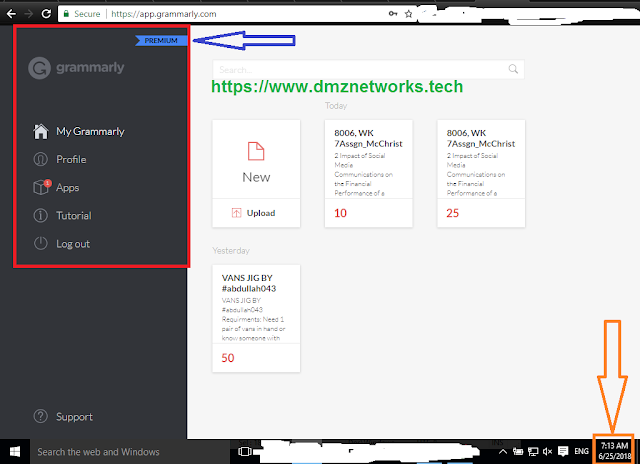Open the Apps section
640x464 pixels.
(x=68, y=188)
